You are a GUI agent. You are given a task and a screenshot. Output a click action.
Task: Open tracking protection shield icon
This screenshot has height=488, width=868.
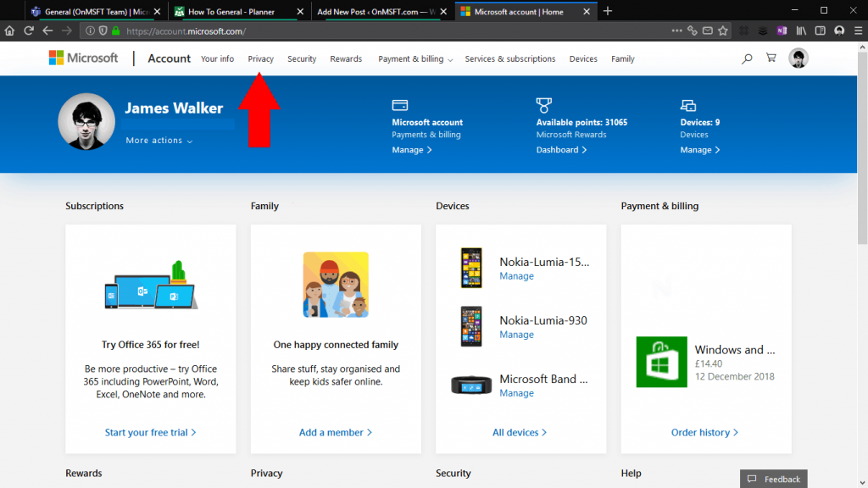103,31
